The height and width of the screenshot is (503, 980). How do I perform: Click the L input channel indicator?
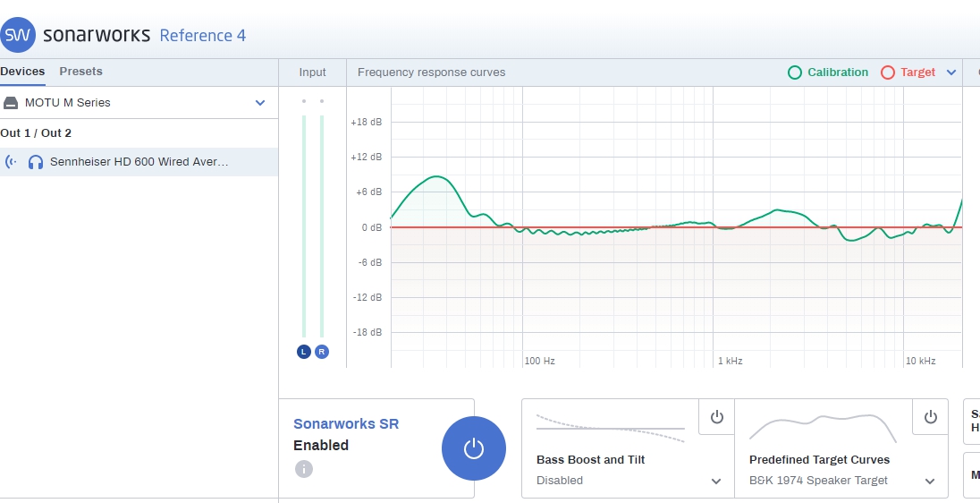304,352
